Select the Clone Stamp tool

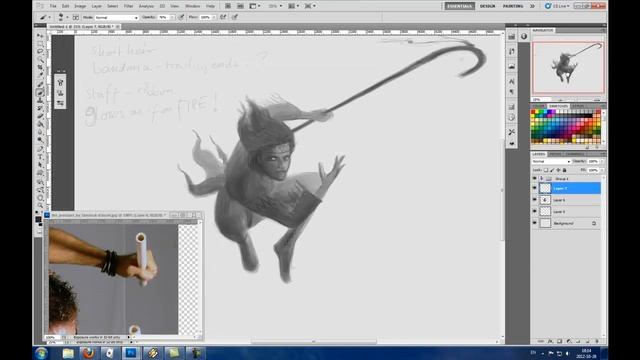40,100
